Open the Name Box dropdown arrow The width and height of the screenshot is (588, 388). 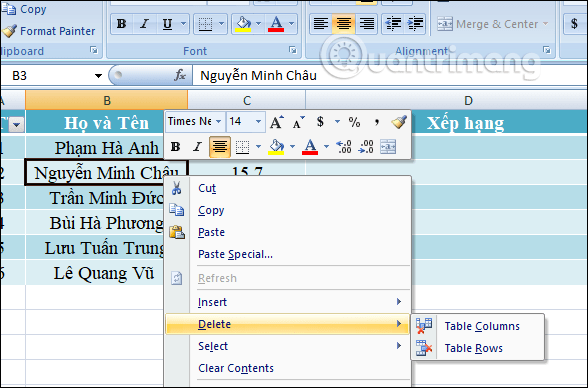point(98,76)
